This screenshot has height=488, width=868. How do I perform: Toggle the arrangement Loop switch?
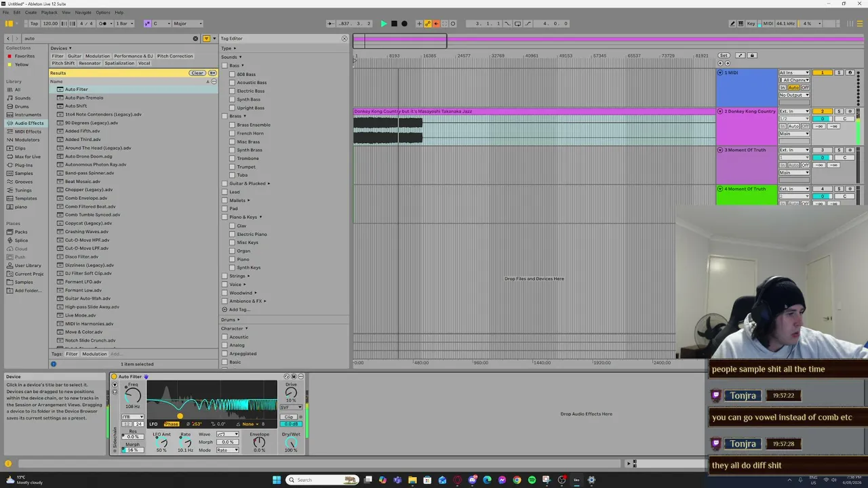tap(517, 24)
